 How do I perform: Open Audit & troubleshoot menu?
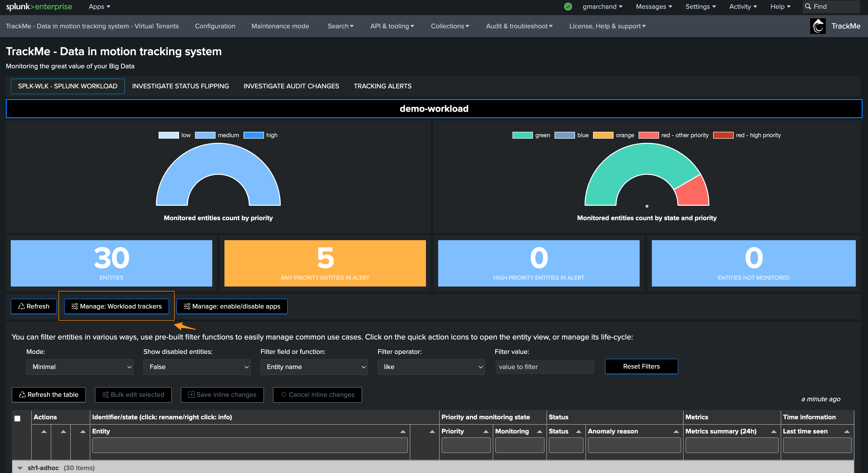[519, 26]
